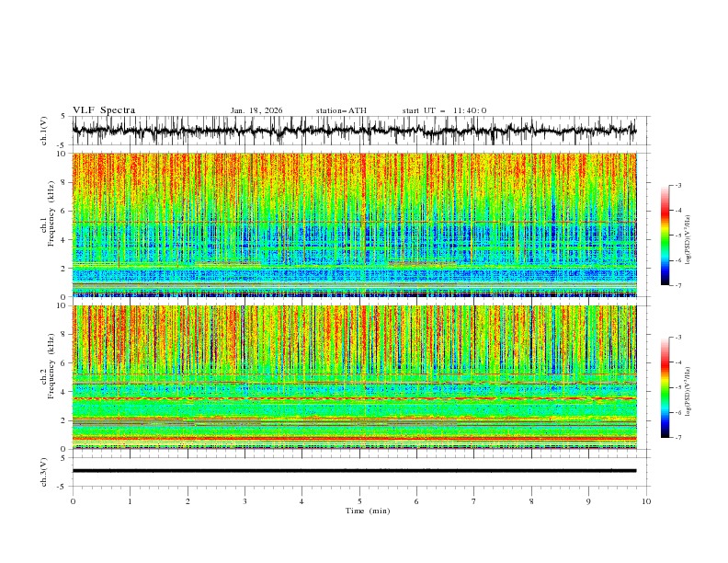Click the ch.1 waveform trace plot
Image resolution: width=728 pixels, height=563 pixels.
[x=355, y=131]
